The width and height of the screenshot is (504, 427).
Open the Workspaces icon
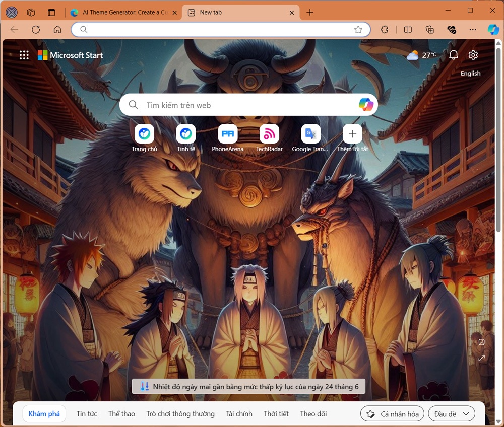click(x=31, y=13)
